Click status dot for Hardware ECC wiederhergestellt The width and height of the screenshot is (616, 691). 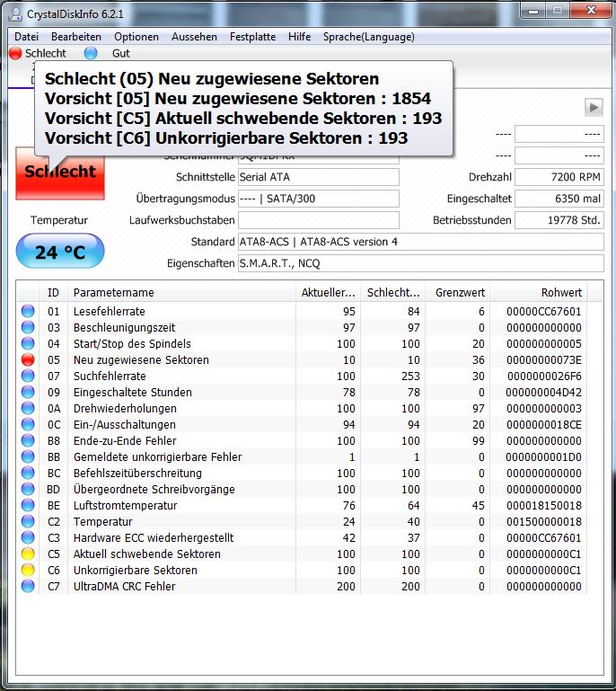pos(28,537)
